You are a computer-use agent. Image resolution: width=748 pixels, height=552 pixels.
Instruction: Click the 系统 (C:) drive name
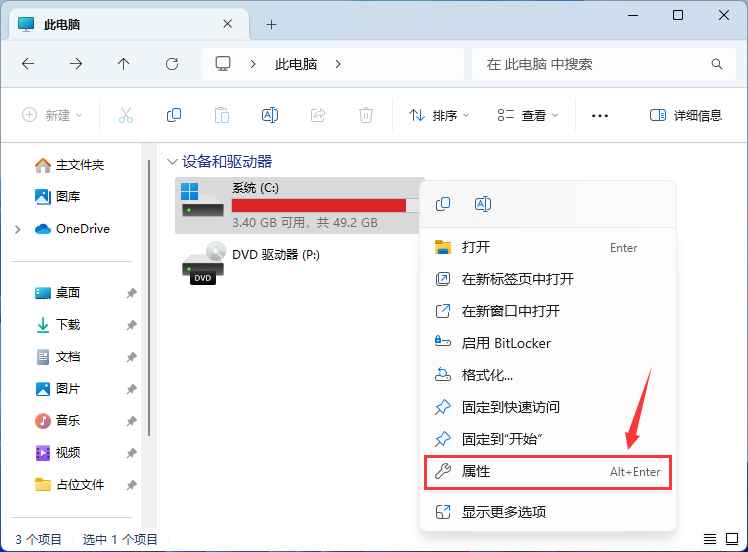coord(255,188)
